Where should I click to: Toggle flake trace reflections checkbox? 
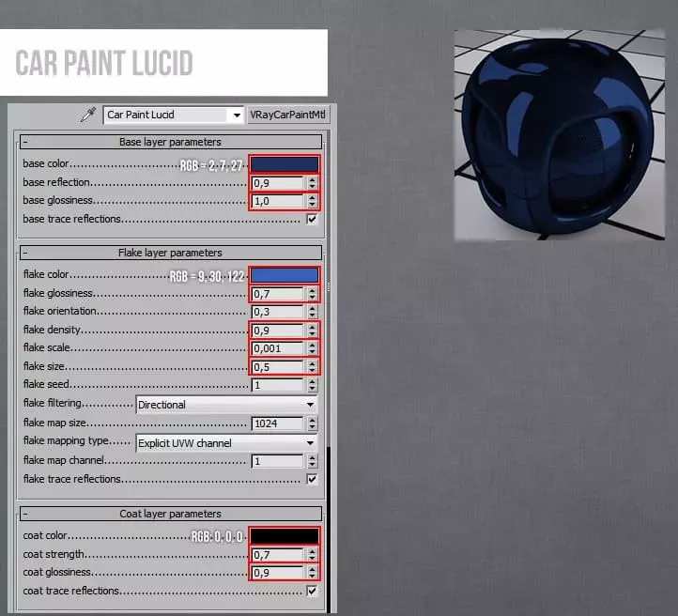tap(312, 479)
